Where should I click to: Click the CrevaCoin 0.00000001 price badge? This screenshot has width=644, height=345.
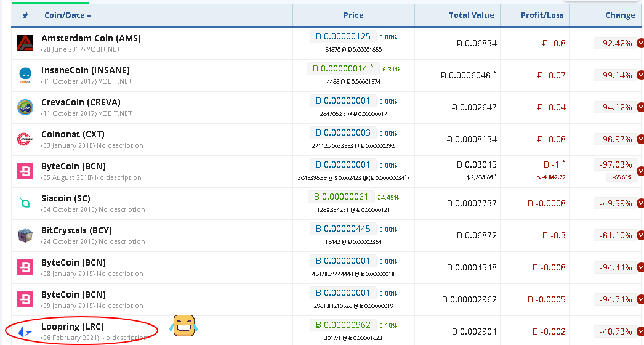pos(342,101)
